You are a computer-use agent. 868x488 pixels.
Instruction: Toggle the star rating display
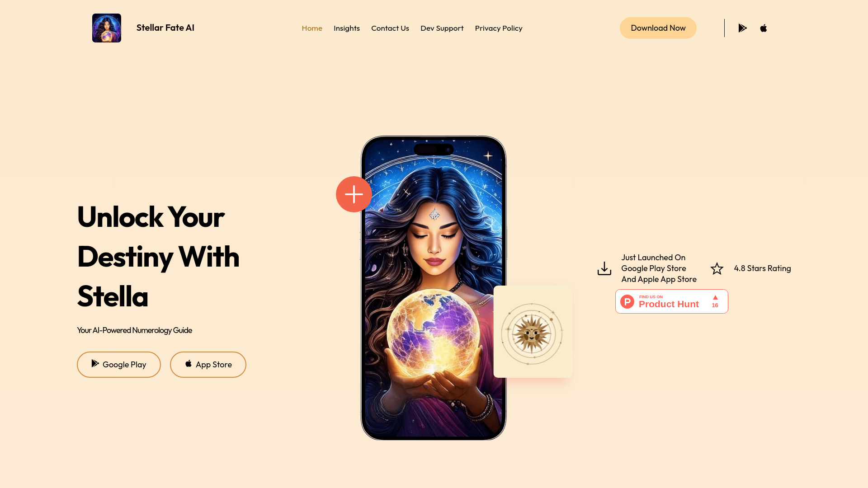click(717, 268)
